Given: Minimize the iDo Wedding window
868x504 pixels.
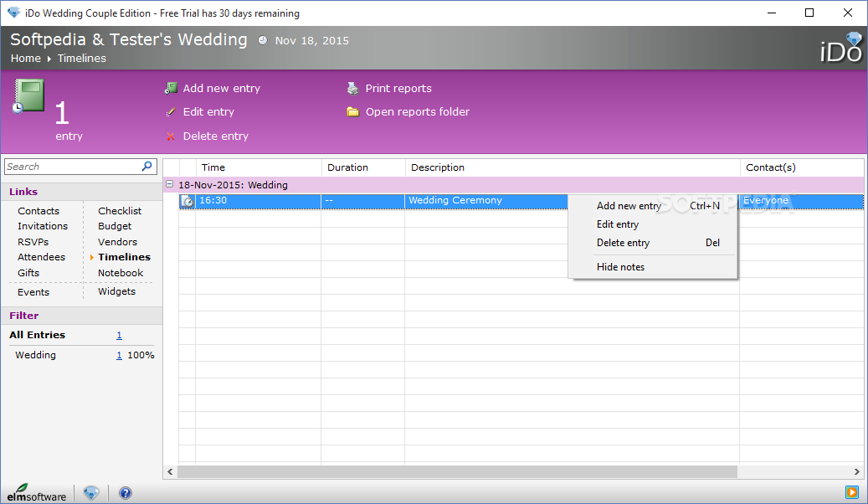Looking at the screenshot, I should click(x=772, y=13).
